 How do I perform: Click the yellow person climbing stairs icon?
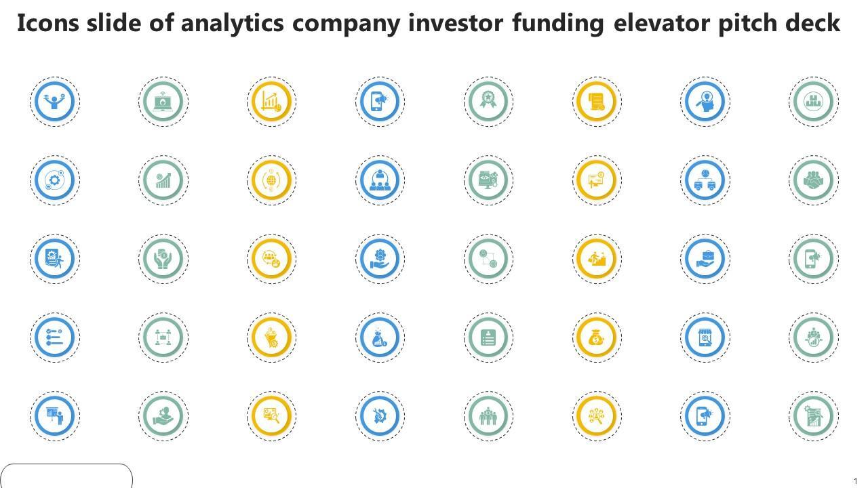(x=597, y=258)
